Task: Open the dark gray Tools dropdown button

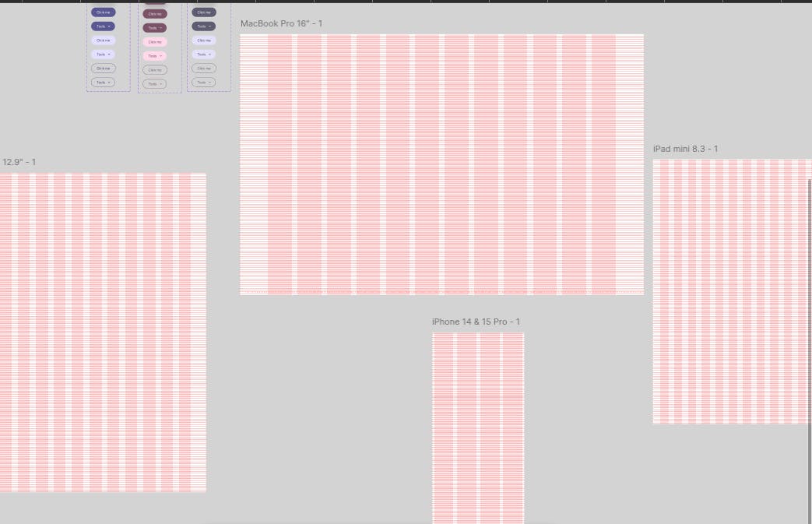Action: point(202,26)
